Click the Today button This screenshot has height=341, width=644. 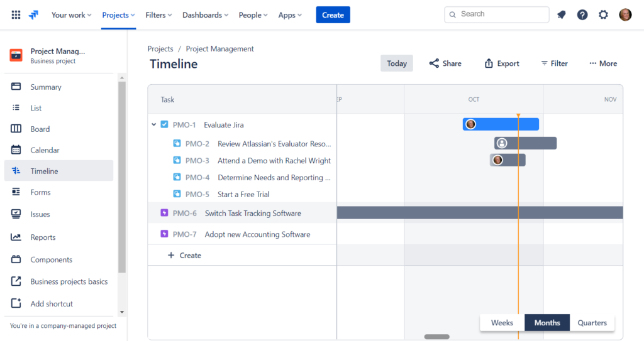(x=396, y=63)
